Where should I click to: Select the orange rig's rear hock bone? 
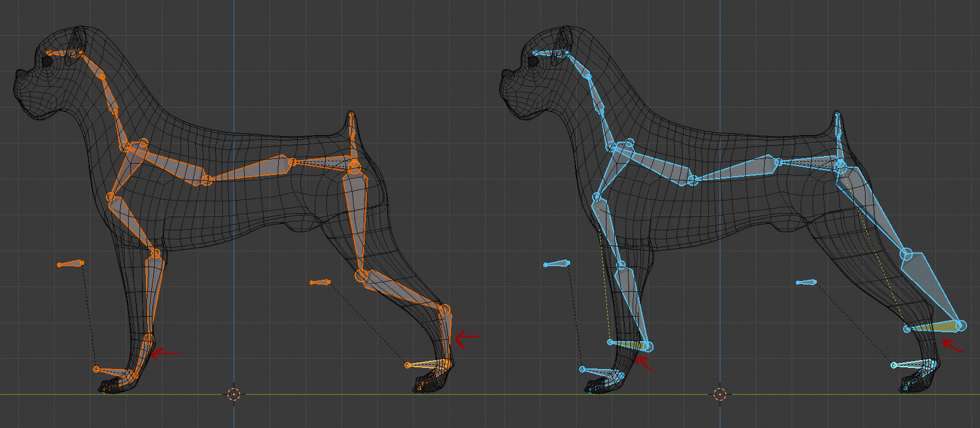tap(446, 336)
